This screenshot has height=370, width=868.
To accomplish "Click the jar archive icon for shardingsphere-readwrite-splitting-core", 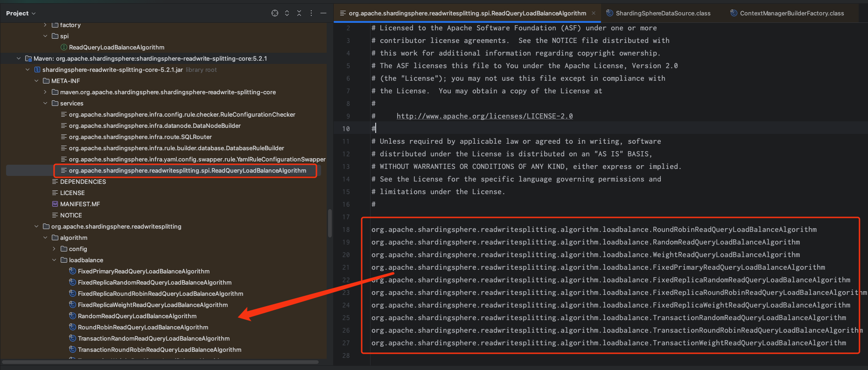I will coord(37,70).
